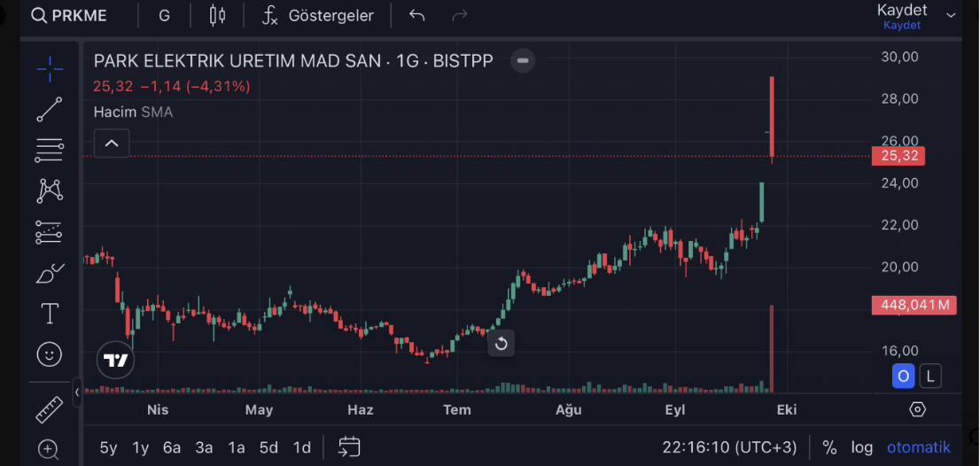The width and height of the screenshot is (980, 466).
Task: Open Göstergeler indicators menu
Action: click(x=317, y=16)
